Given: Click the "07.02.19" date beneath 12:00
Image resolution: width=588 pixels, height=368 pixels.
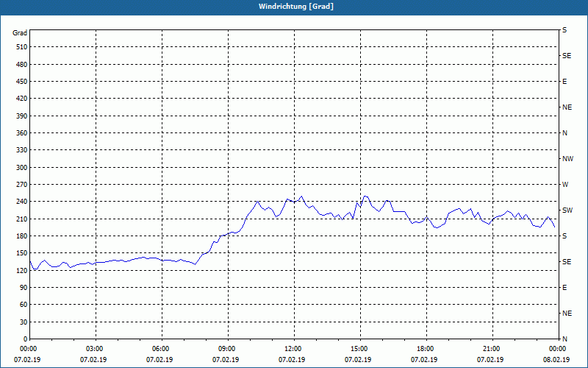Looking at the screenshot, I should click(292, 360).
